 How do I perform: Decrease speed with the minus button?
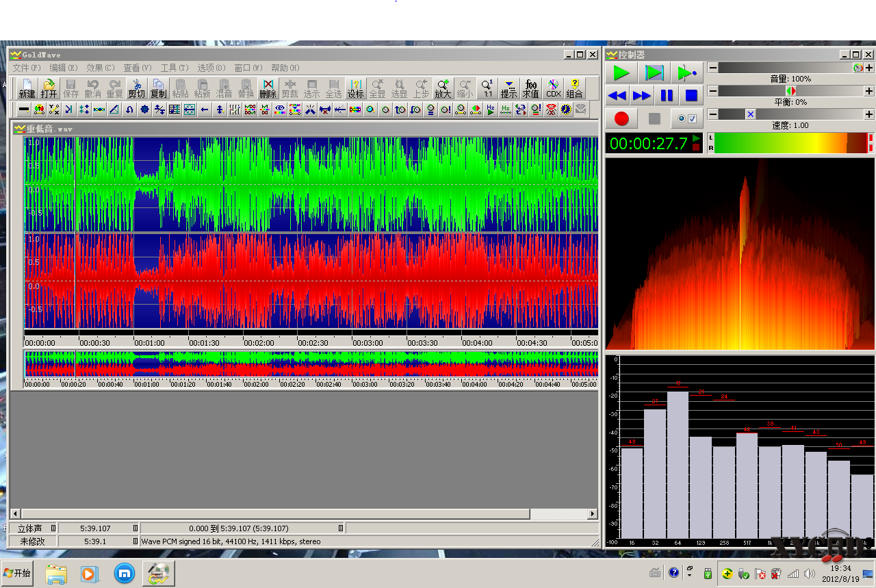point(712,114)
